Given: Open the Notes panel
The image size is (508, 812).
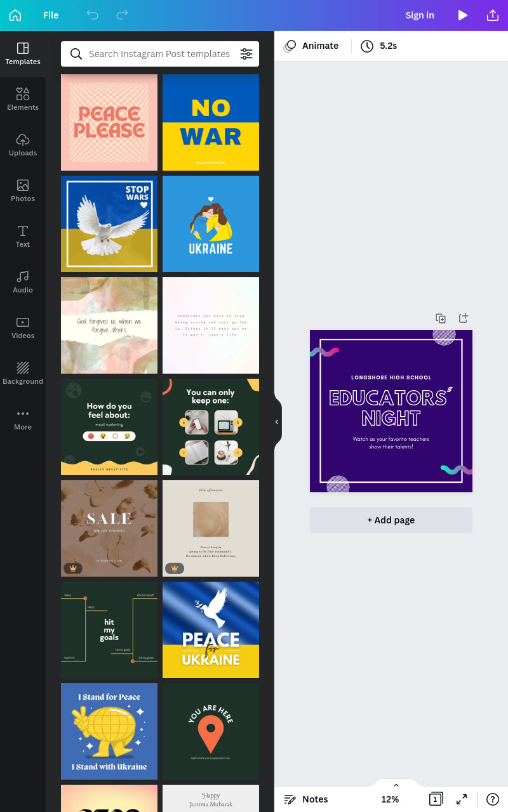Looking at the screenshot, I should pos(306,799).
